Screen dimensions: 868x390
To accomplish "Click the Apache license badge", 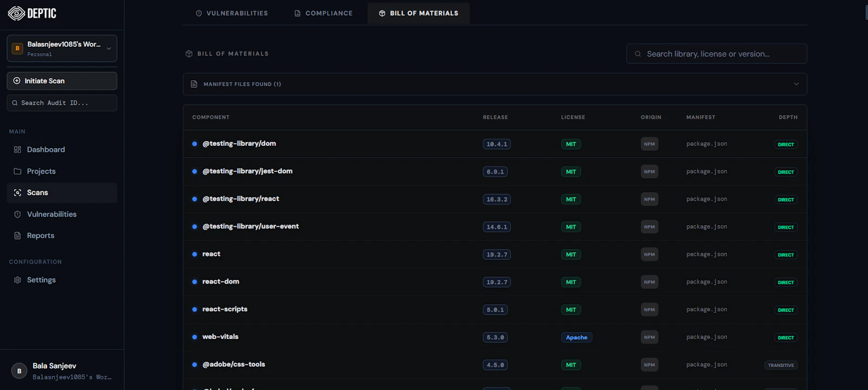I will tap(577, 337).
